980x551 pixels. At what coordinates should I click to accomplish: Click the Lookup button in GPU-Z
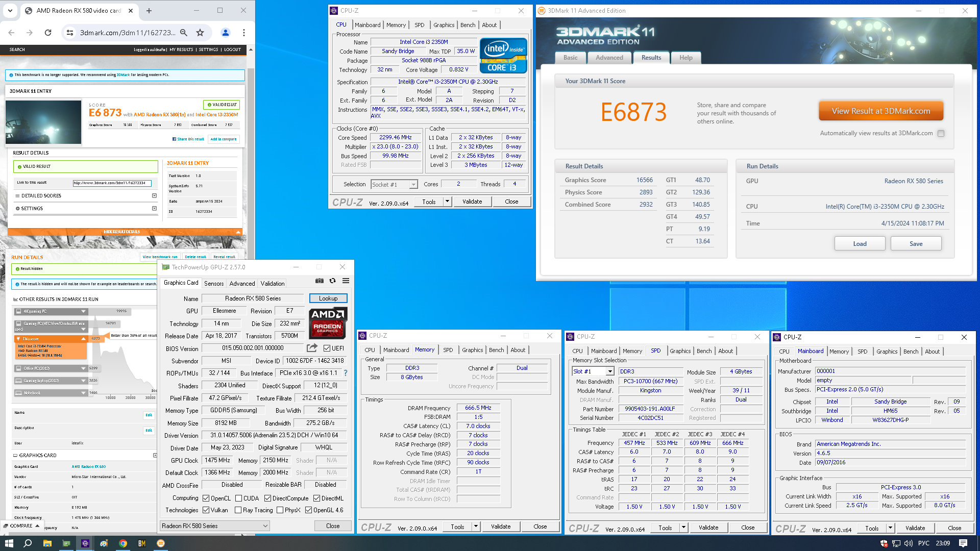(328, 298)
